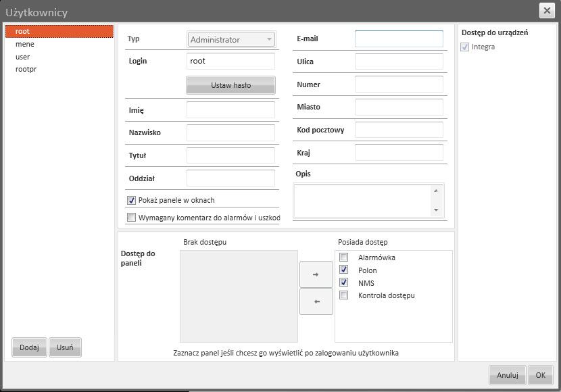
Task: Click the E-mail input field
Action: (399, 39)
